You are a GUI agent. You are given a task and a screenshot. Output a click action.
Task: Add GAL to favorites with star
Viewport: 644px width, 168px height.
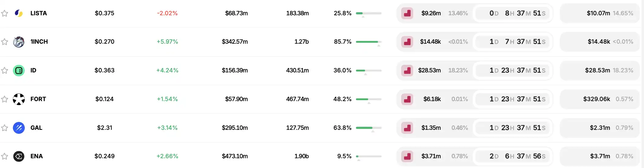[5, 128]
